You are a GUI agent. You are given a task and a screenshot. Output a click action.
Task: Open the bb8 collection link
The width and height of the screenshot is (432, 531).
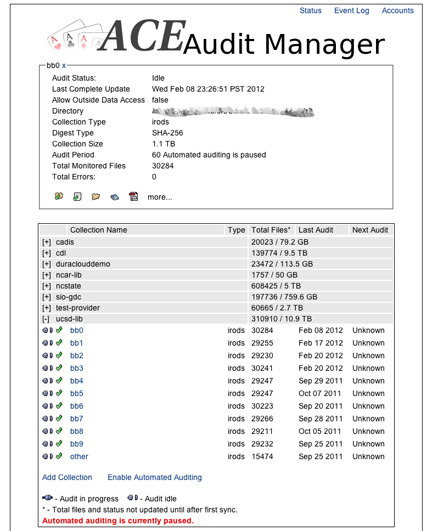(77, 431)
